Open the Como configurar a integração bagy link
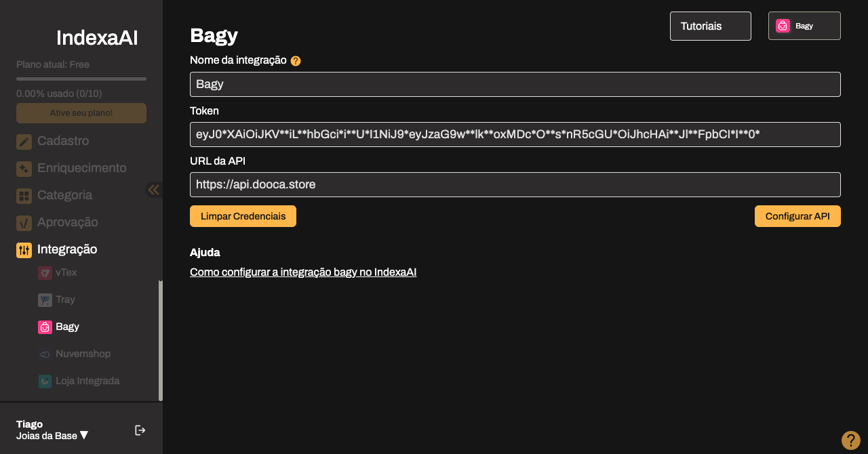 (303, 272)
